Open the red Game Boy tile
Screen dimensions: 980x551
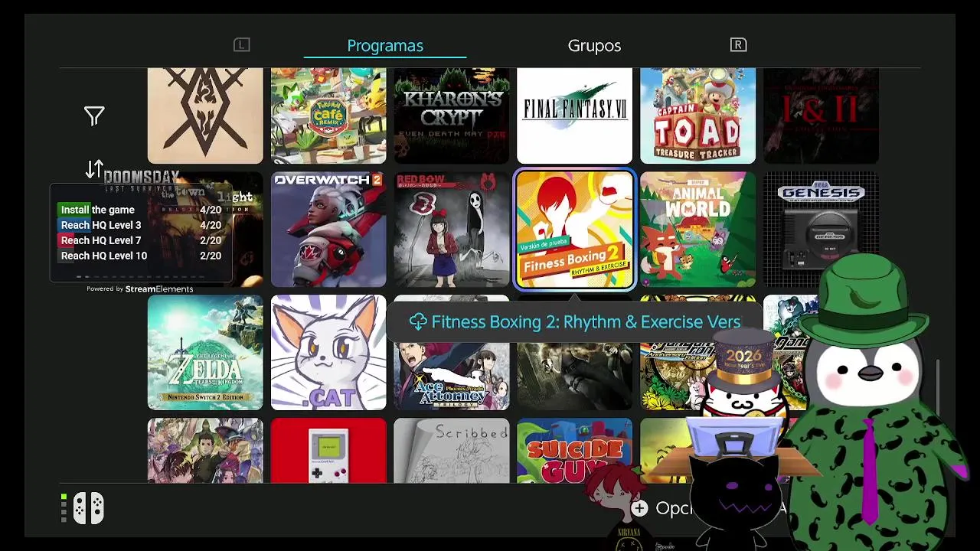tap(328, 451)
